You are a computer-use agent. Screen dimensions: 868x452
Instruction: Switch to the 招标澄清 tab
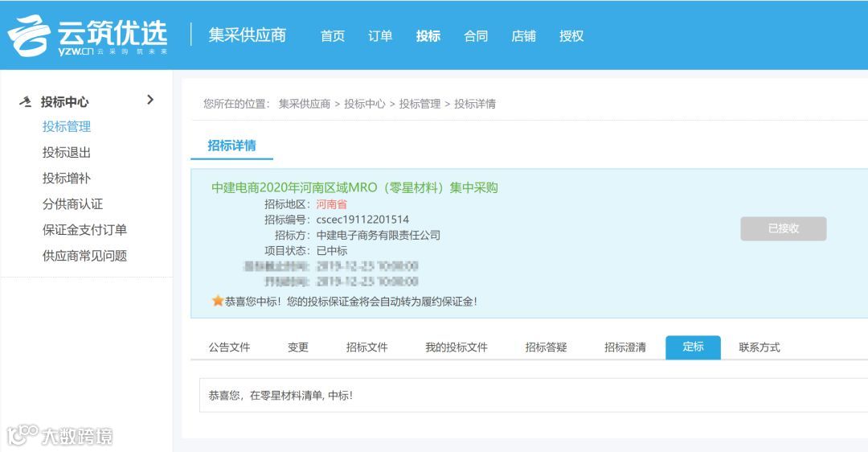pos(625,347)
